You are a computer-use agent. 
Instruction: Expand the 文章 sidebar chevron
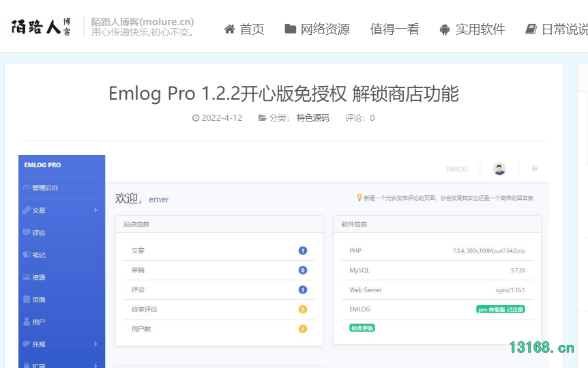click(x=95, y=210)
